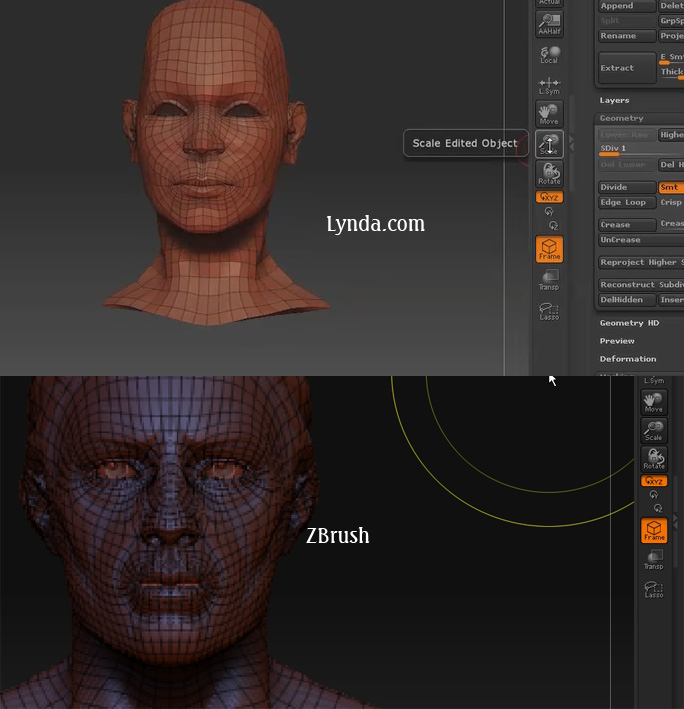Toggle Transp transparency in the Lynda.com view
The height and width of the screenshot is (709, 684).
click(x=549, y=280)
